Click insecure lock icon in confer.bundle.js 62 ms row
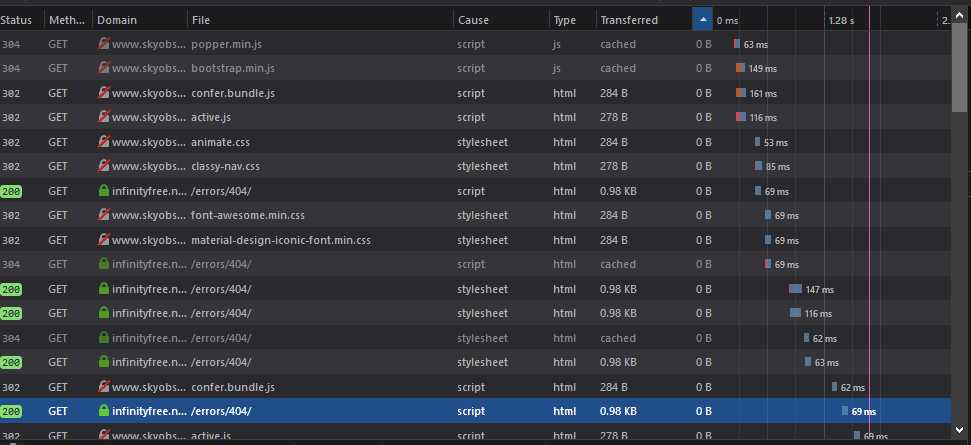 [x=104, y=387]
